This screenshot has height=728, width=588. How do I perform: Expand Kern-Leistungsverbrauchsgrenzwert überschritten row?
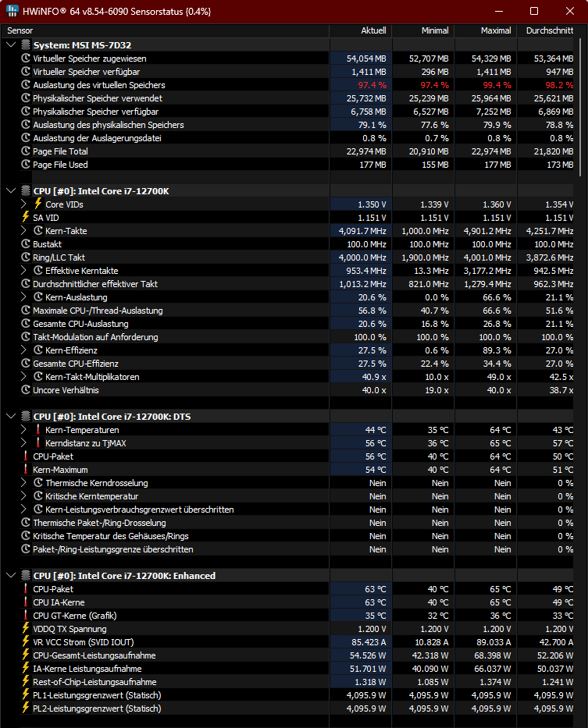tap(23, 510)
